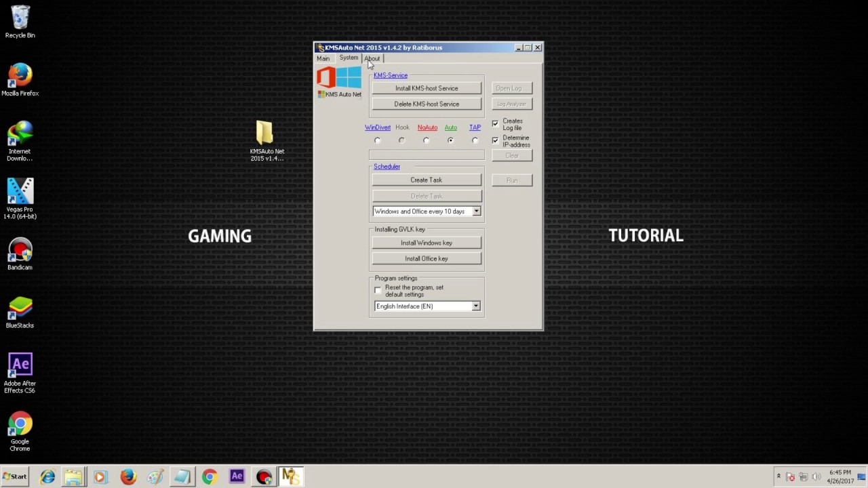This screenshot has height=488, width=868.
Task: Open the About tab
Action: (372, 58)
